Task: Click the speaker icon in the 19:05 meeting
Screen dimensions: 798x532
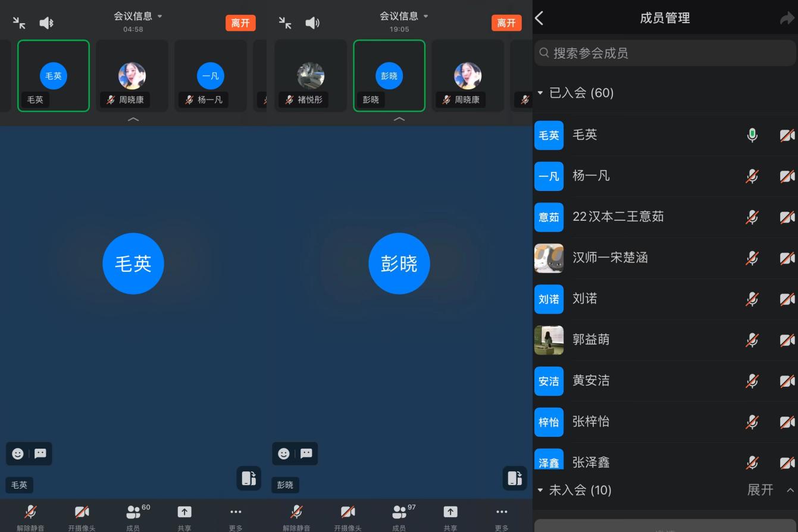Action: tap(312, 23)
